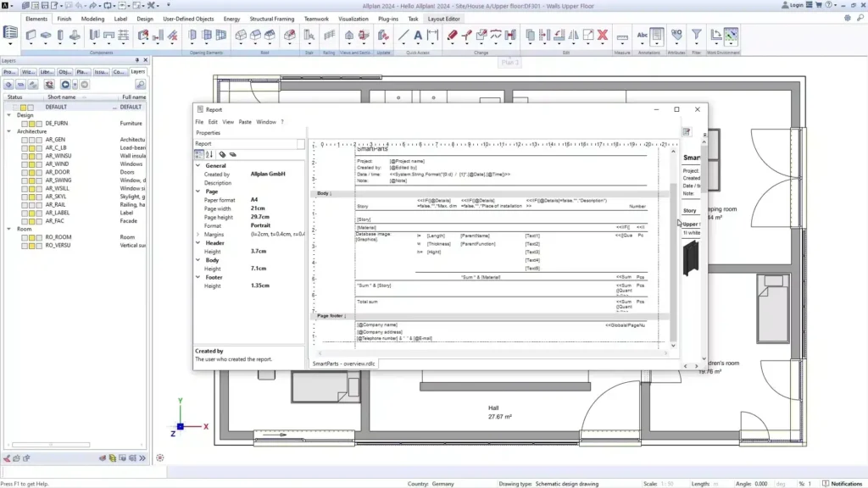Open the Annotations Abc label tool
The width and height of the screenshot is (868, 488).
click(x=643, y=36)
